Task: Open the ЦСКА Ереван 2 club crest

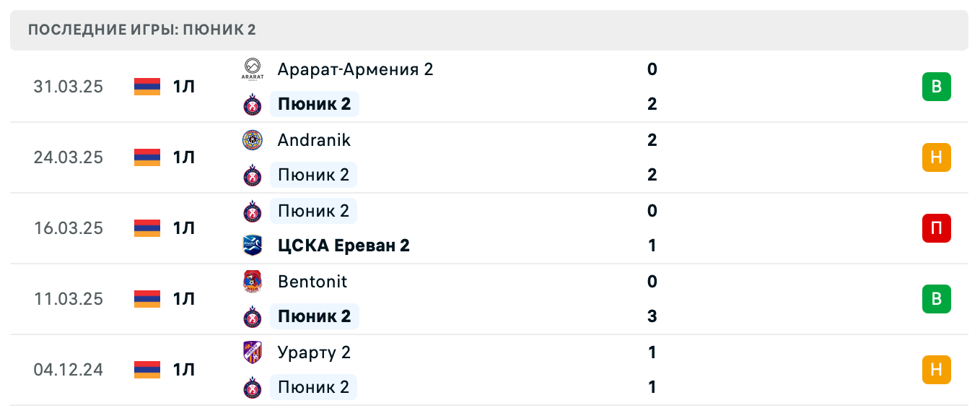Action: pos(253,246)
